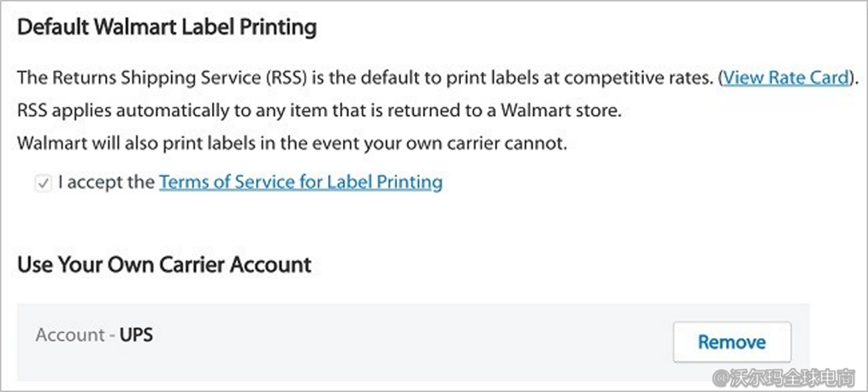This screenshot has width=868, height=392.
Task: Select the bold UPS carrier name
Action: [x=136, y=335]
